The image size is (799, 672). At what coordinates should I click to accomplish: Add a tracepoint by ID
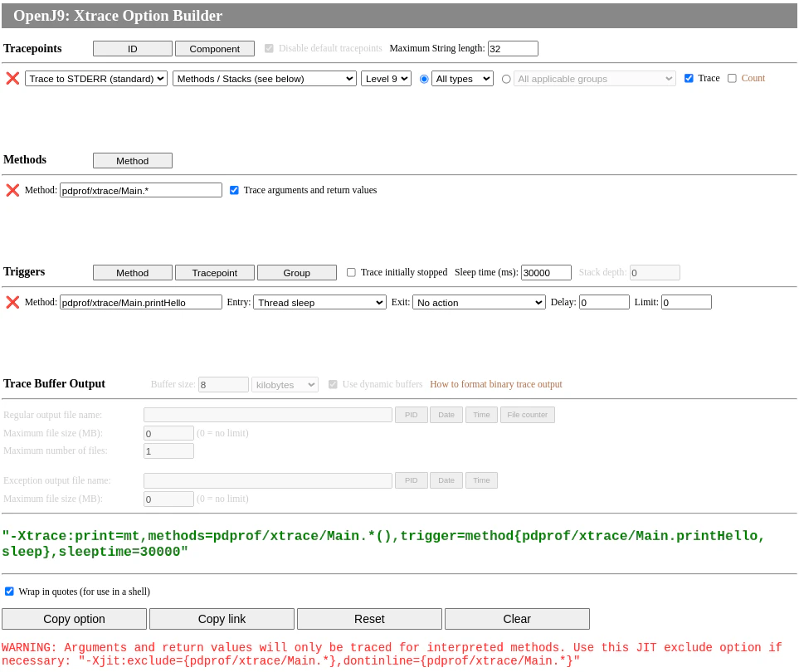point(133,49)
